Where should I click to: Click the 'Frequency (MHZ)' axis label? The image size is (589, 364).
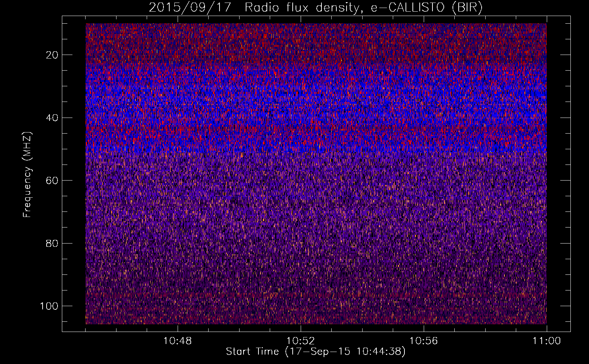point(27,175)
